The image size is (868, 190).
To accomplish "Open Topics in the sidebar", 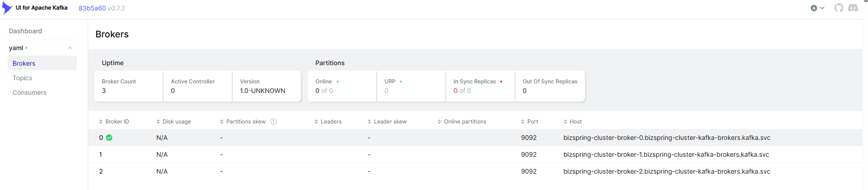I will (x=22, y=78).
